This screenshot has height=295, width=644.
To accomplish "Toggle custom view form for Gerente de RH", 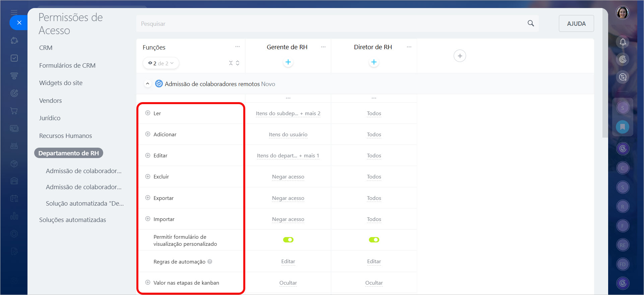I will tap(288, 240).
